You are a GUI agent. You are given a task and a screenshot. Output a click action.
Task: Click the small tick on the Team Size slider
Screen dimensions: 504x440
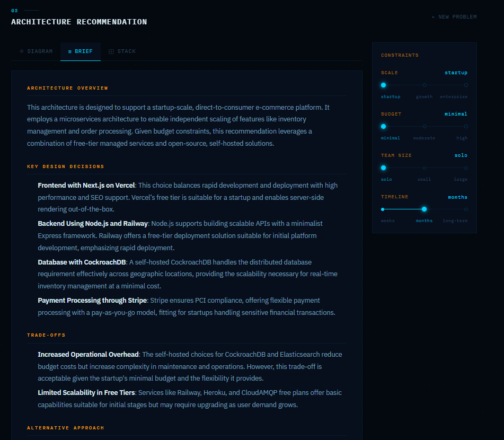424,168
